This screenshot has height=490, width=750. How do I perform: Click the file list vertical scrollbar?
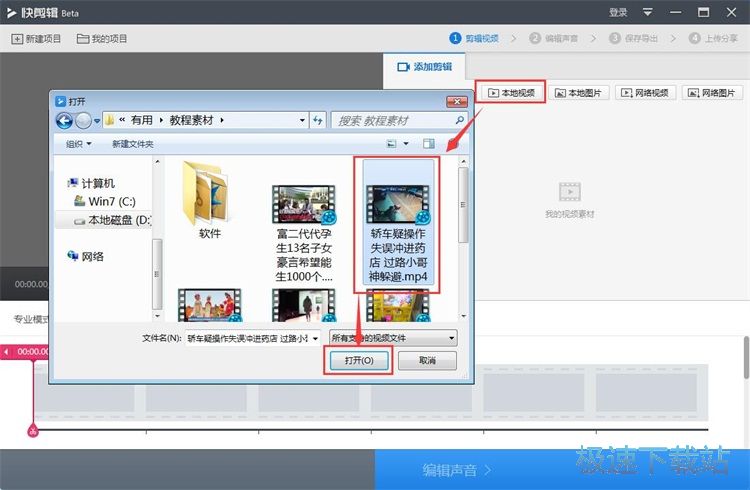463,205
